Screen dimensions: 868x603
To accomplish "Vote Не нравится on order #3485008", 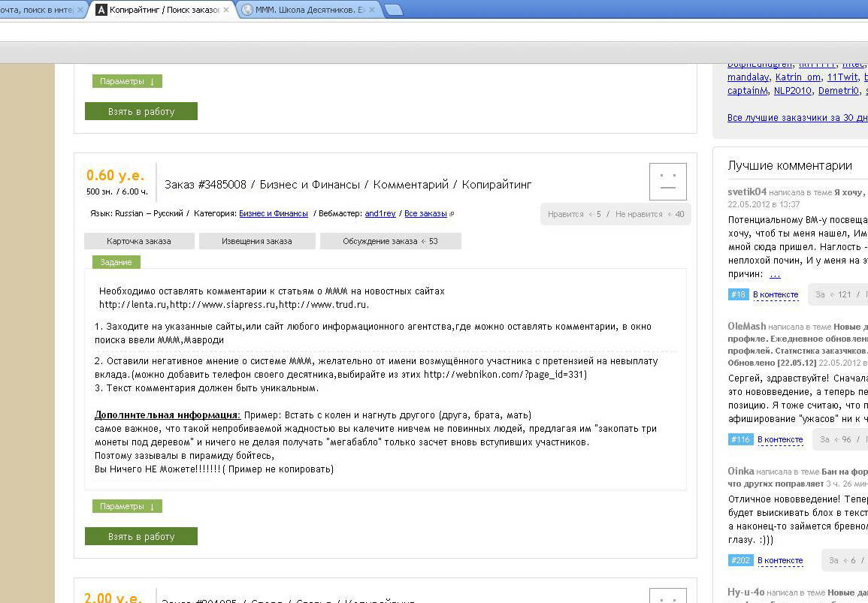I will [649, 214].
